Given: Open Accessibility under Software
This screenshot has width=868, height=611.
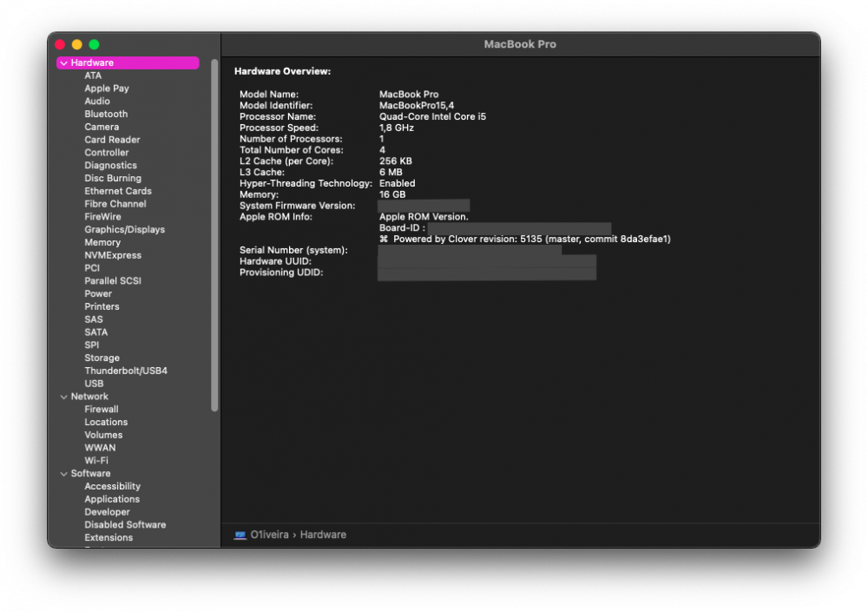Looking at the screenshot, I should [x=112, y=487].
